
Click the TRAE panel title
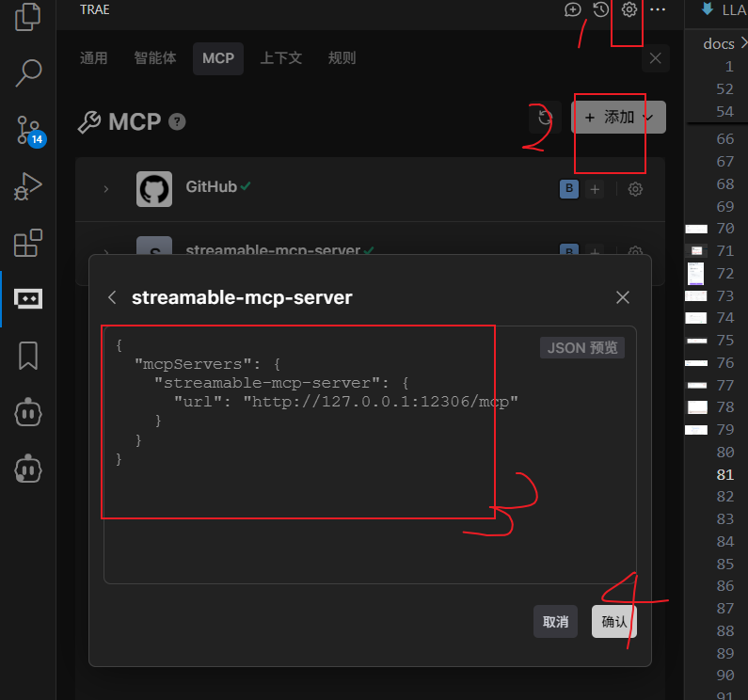point(94,9)
